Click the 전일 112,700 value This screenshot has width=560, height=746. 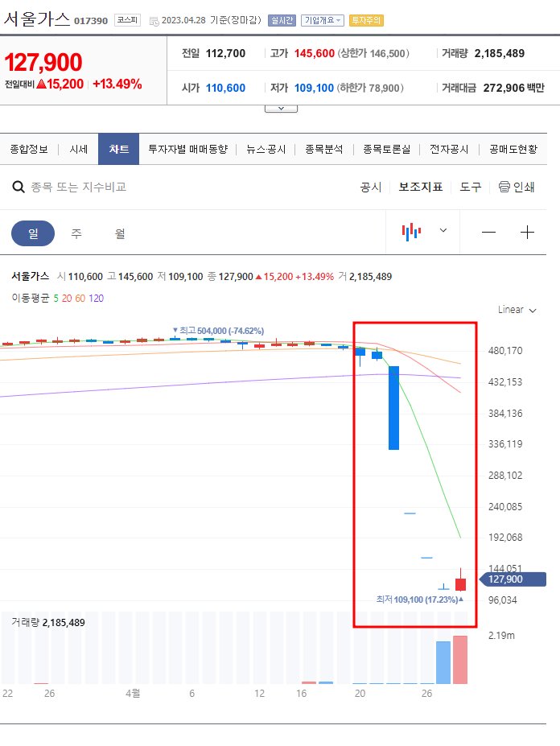[225, 53]
